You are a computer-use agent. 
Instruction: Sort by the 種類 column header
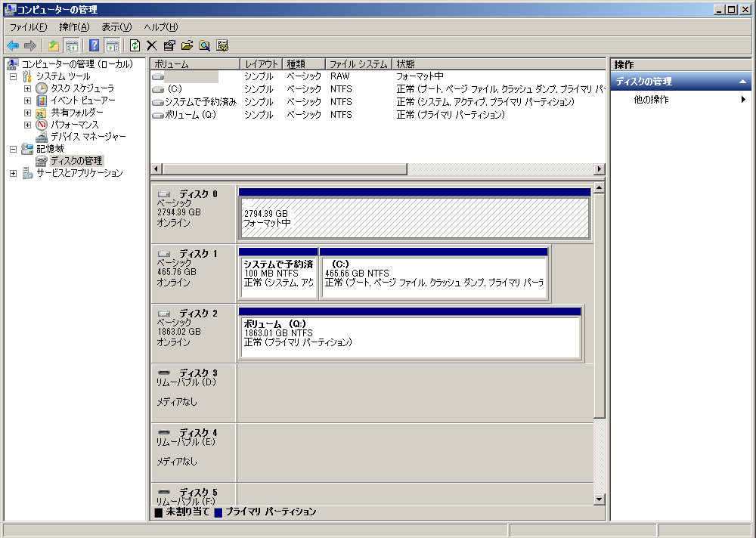click(x=304, y=64)
